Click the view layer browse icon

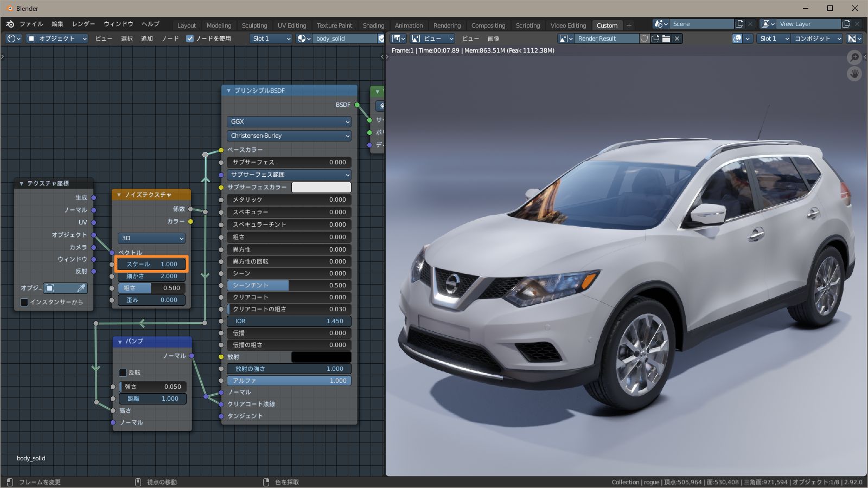pyautogui.click(x=768, y=24)
